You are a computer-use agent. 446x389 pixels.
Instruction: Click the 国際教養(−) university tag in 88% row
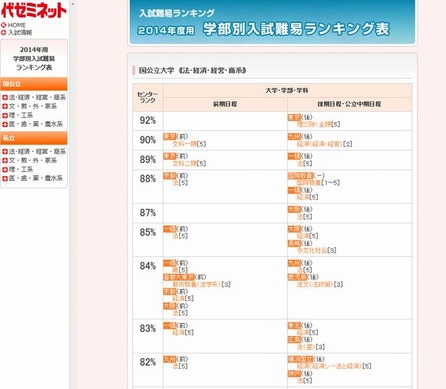(306, 175)
